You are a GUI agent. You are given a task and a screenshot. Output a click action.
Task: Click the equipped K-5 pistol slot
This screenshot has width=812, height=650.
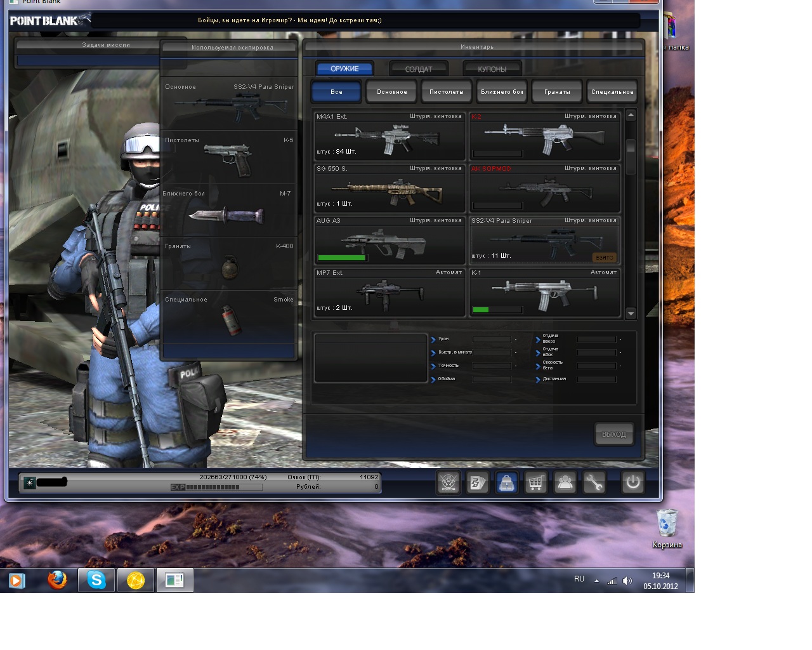[x=229, y=158]
